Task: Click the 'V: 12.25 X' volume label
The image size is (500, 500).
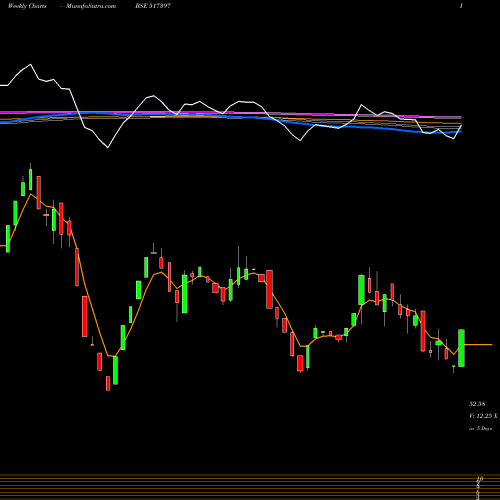Action: click(483, 416)
